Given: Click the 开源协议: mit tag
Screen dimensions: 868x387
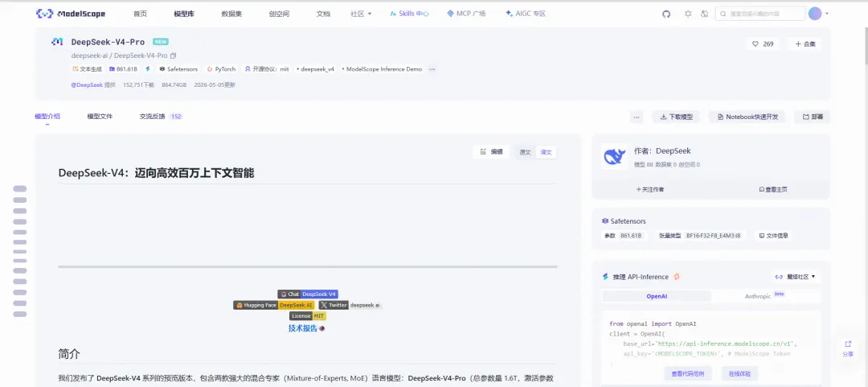Looking at the screenshot, I should [x=267, y=69].
